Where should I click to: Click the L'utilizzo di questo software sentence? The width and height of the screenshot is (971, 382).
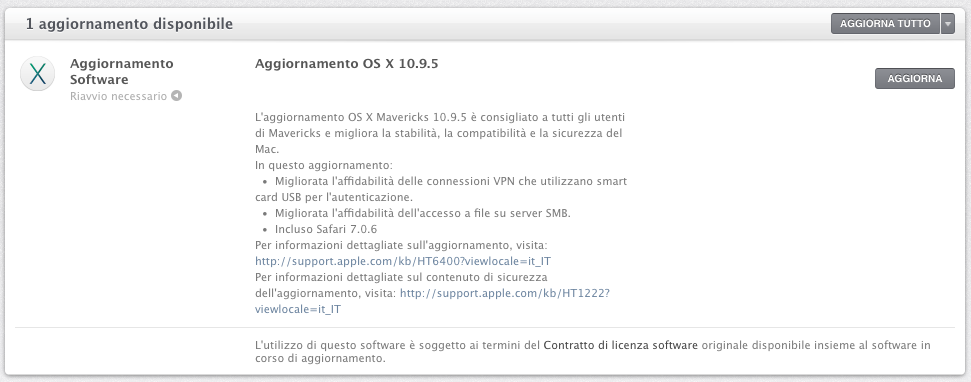click(x=593, y=352)
